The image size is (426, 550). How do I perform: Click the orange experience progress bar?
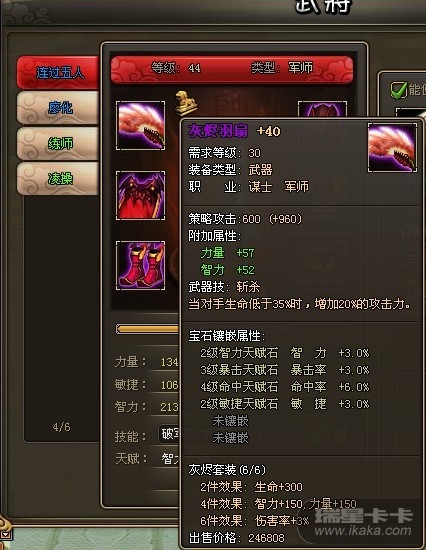(147, 329)
